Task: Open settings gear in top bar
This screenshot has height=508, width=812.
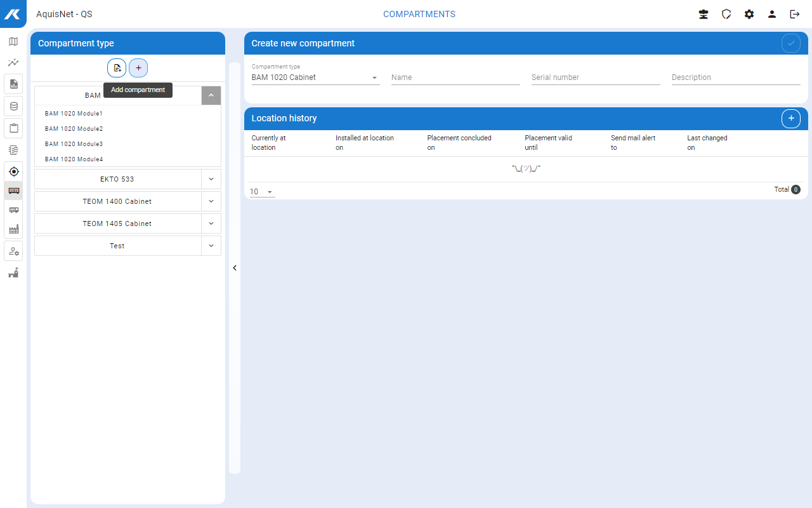Action: point(749,14)
